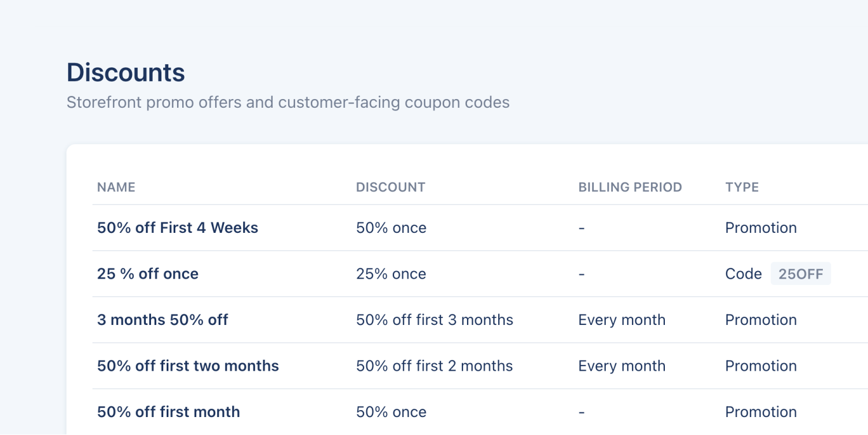Click the Discounts page title
Screen dimensions: 868x435
125,72
